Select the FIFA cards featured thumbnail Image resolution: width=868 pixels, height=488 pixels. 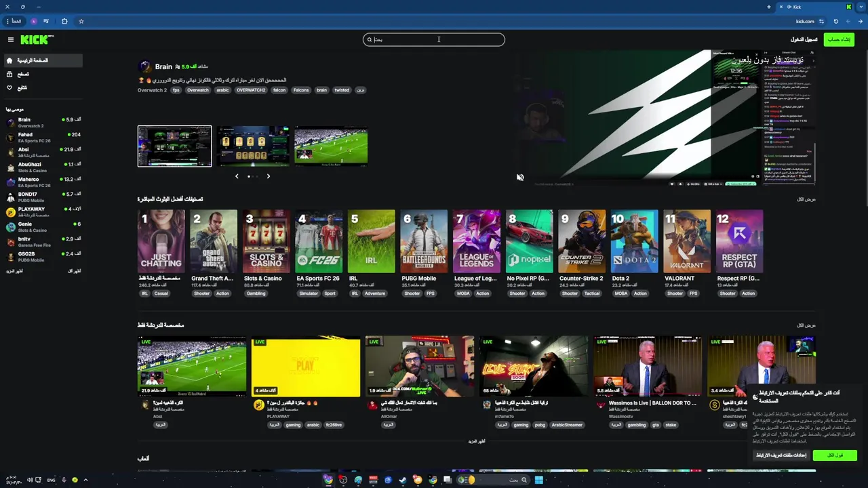pos(253,146)
